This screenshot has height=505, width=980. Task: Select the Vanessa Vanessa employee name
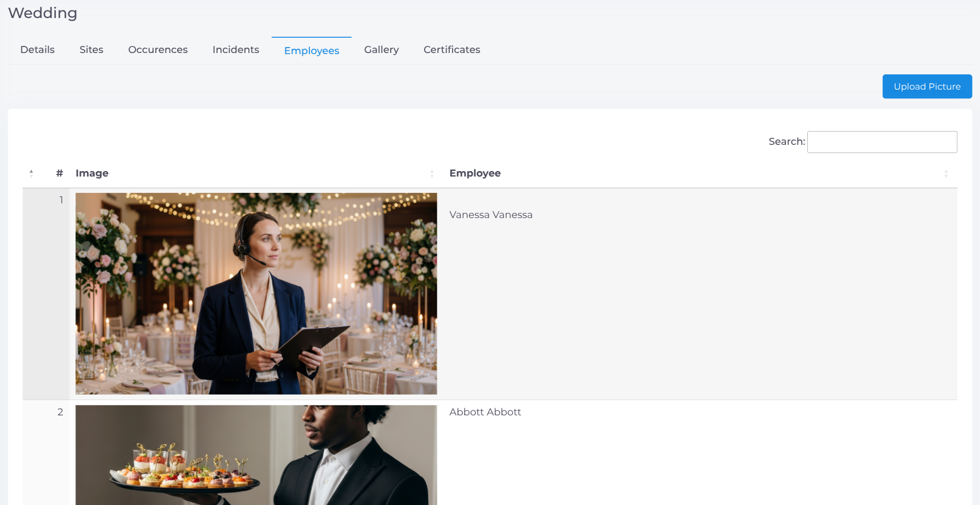pos(491,215)
